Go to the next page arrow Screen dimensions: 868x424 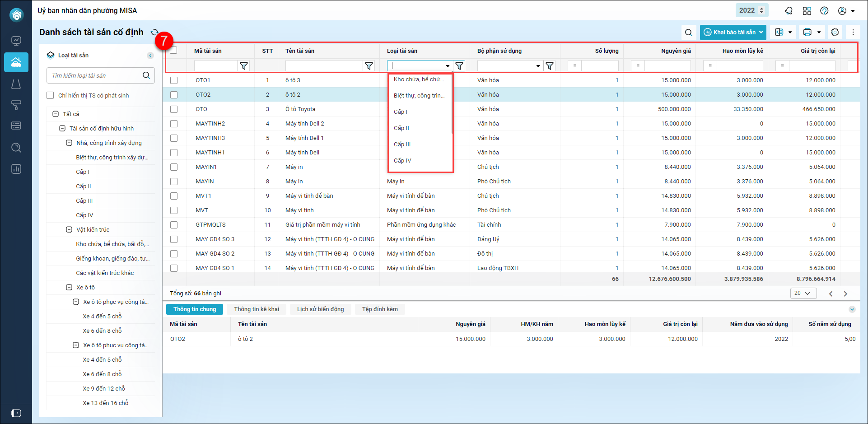[x=845, y=294]
